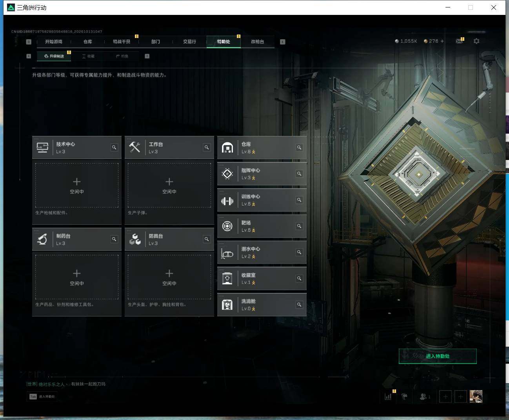Inspect 洗消舱 using the magnifier icon

point(299,305)
